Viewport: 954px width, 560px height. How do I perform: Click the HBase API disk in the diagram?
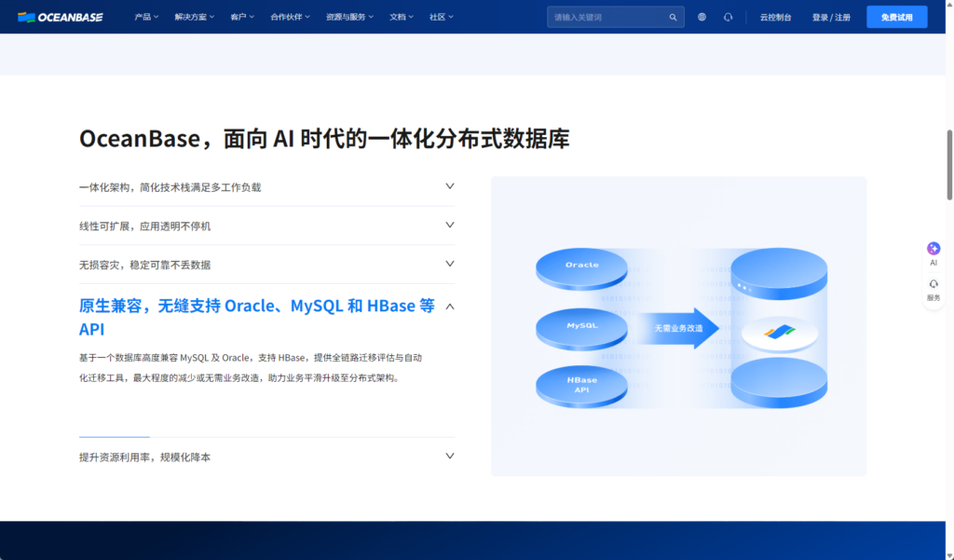tap(581, 387)
